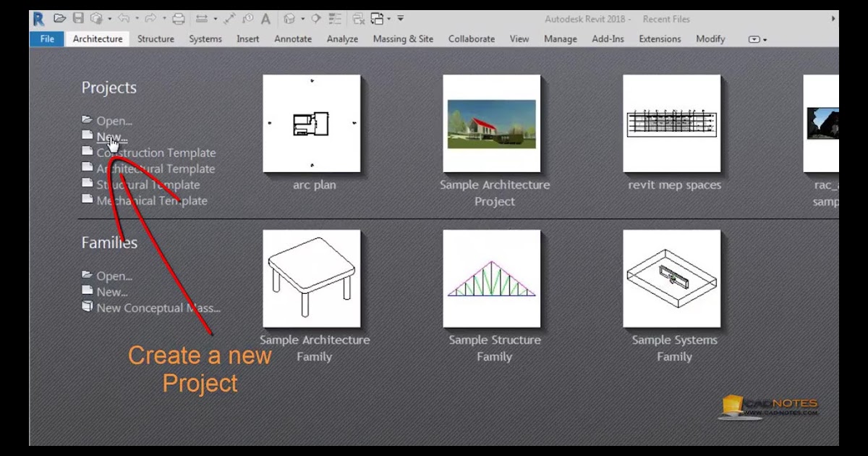868x456 pixels.
Task: Click the Revit application logo button
Action: [x=38, y=19]
